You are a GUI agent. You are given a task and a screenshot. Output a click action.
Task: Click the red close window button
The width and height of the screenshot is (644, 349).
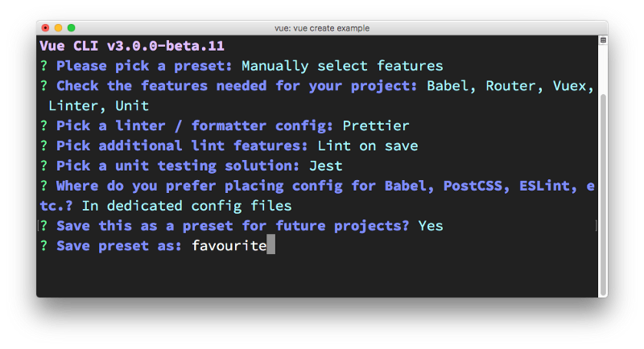click(x=46, y=28)
